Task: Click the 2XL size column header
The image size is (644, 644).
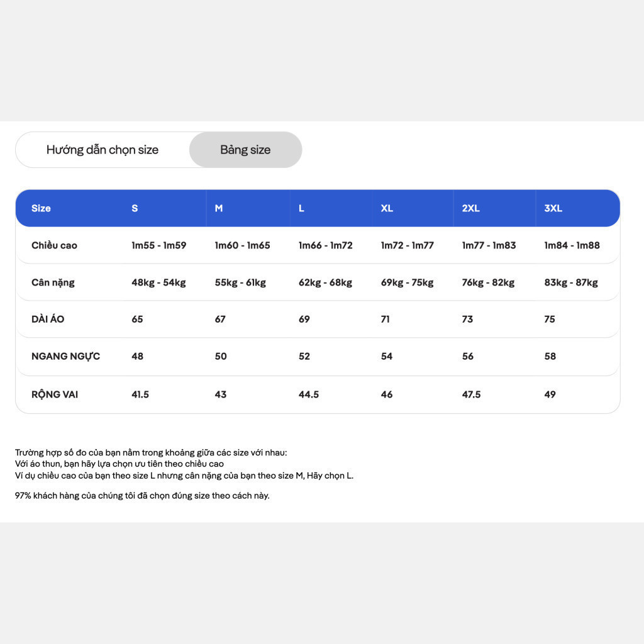Action: (470, 208)
